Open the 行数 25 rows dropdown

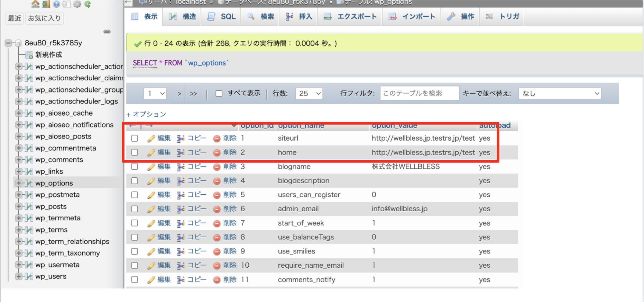(x=309, y=94)
